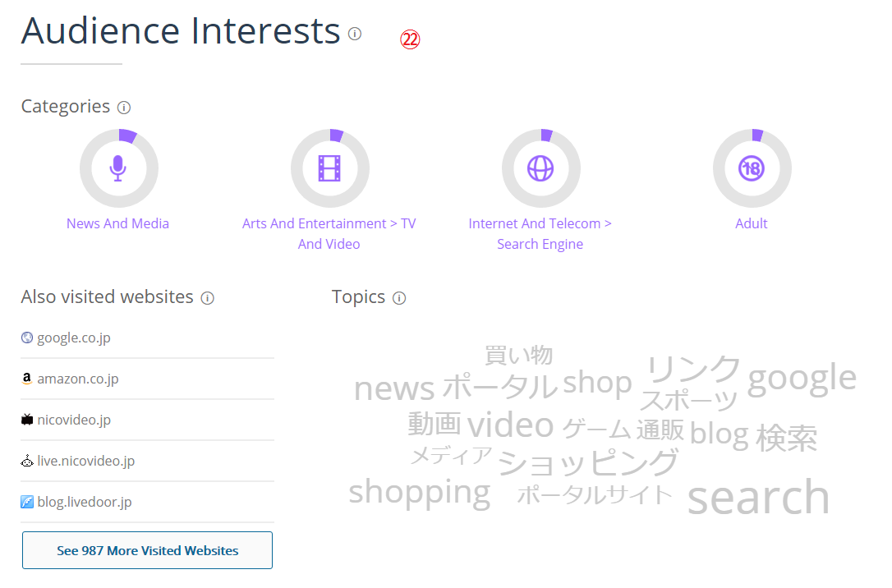Click the topic word 'blog'
892x588 pixels.
coord(719,434)
